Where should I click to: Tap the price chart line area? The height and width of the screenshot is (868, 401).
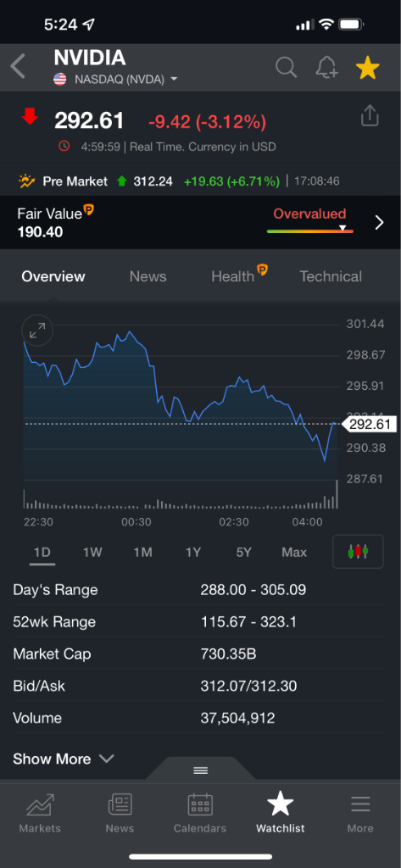pyautogui.click(x=180, y=404)
